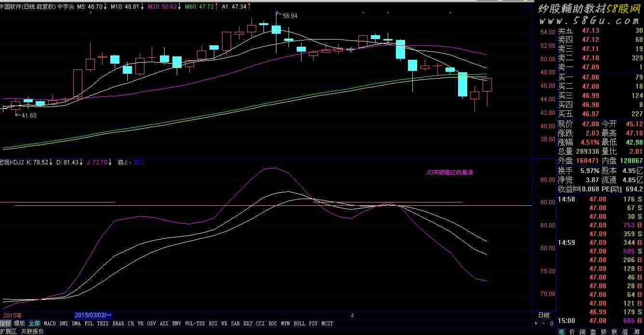This screenshot has width=644, height=335.
Task: Select the MACD indicator tab
Action: pos(50,323)
